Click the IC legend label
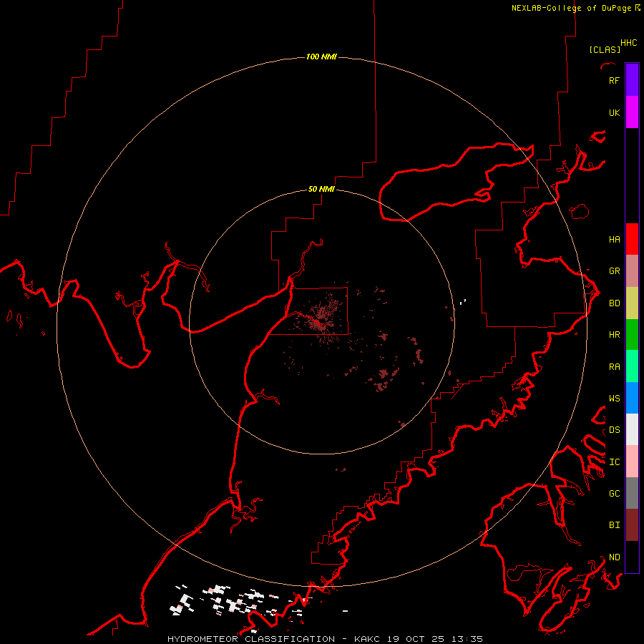This screenshot has height=644, width=644. coord(614,462)
